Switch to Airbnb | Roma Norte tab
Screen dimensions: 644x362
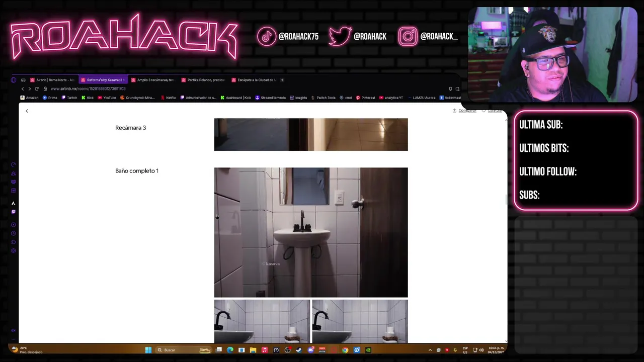tap(53, 80)
